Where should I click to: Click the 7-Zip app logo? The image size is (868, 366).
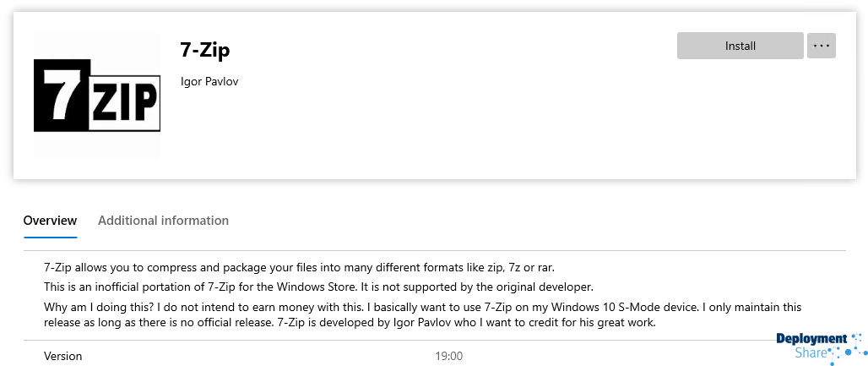click(x=97, y=96)
